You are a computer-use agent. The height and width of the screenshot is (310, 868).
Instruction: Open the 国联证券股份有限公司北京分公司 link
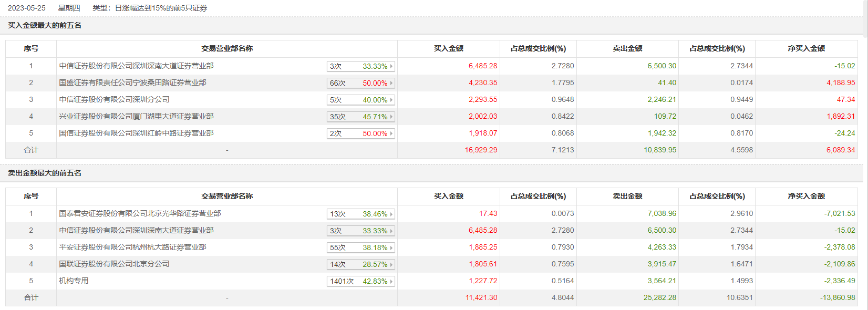click(x=114, y=264)
